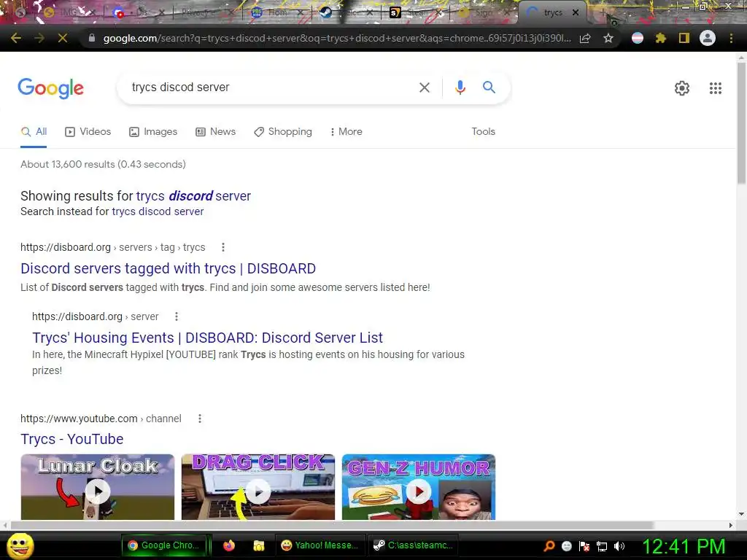Open the Extensions puzzle piece menu
Screen dimensions: 747x560
[x=661, y=38]
